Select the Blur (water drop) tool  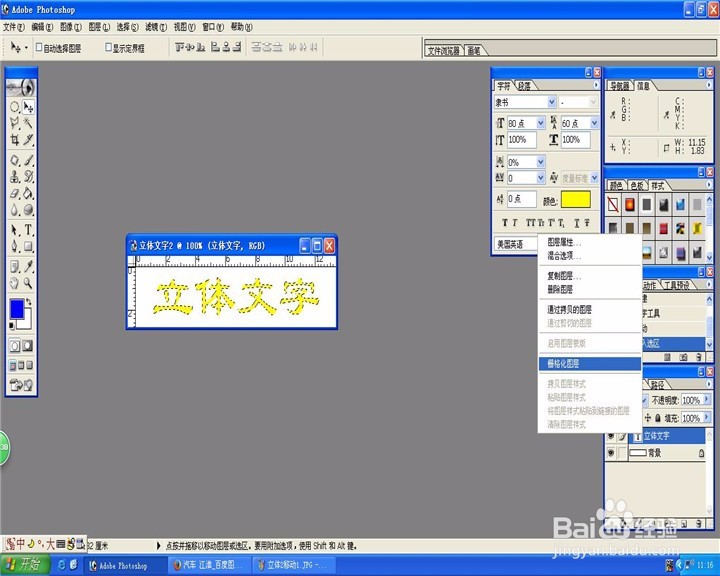tap(15, 209)
